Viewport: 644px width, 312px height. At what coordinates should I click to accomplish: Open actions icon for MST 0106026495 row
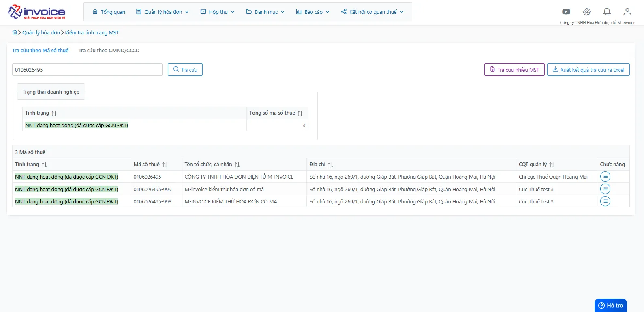605,177
